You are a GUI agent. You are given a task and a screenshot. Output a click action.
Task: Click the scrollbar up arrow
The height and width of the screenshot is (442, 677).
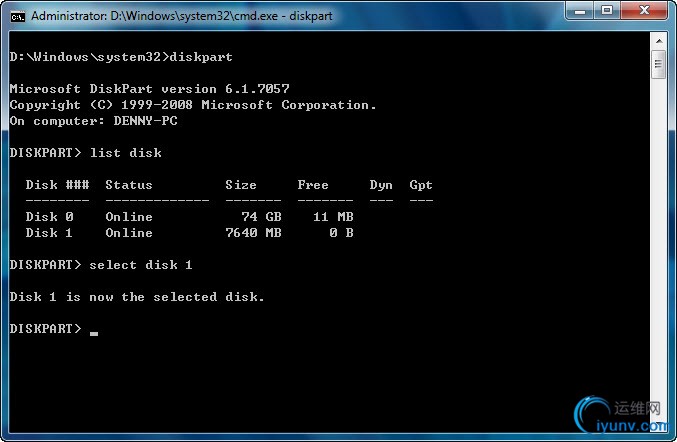point(659,41)
